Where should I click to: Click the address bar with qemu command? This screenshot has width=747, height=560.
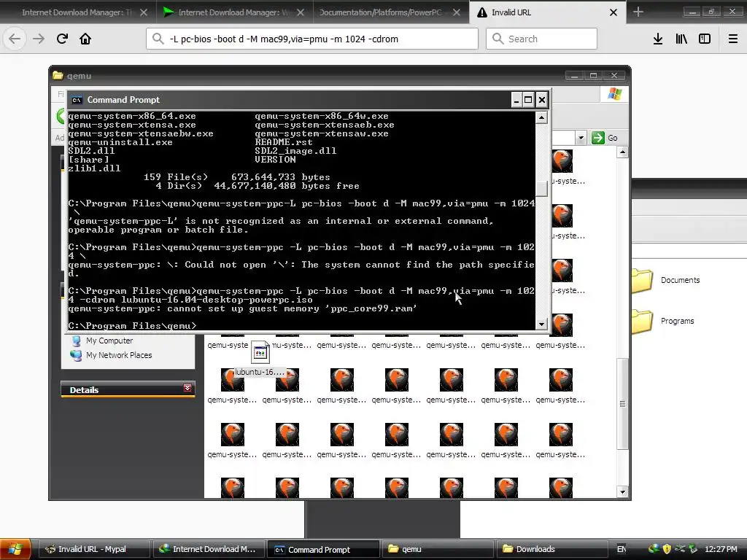pyautogui.click(x=312, y=39)
